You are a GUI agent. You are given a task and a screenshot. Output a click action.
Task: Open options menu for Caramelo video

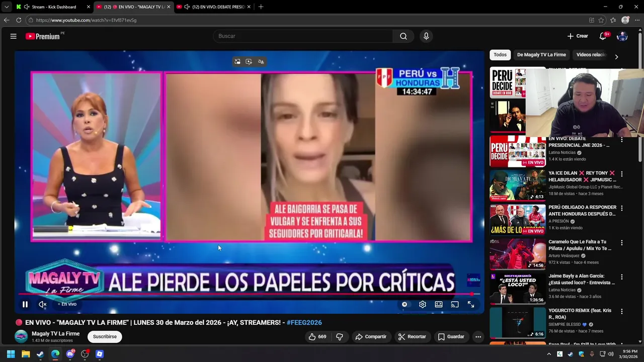tap(622, 243)
